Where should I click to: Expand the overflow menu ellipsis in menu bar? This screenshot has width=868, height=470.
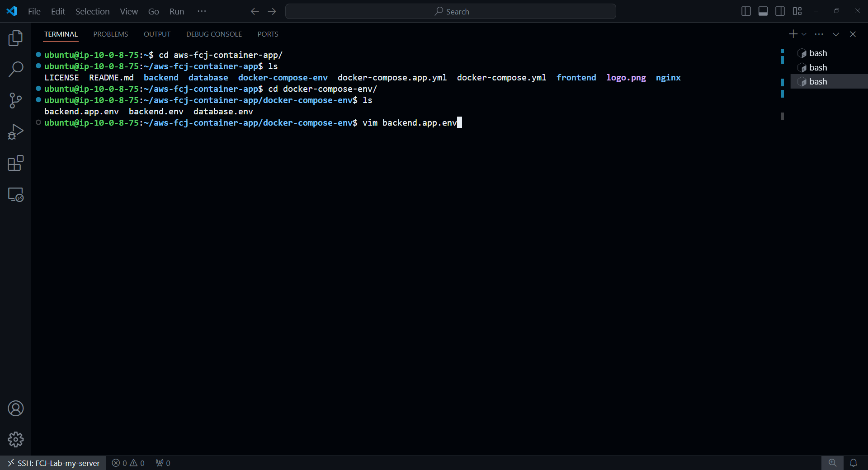point(202,11)
